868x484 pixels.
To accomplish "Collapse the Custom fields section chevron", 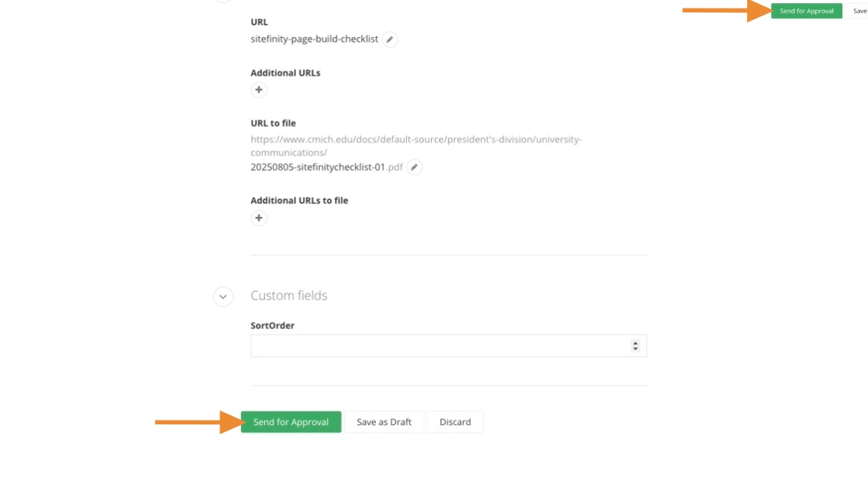I will (223, 296).
